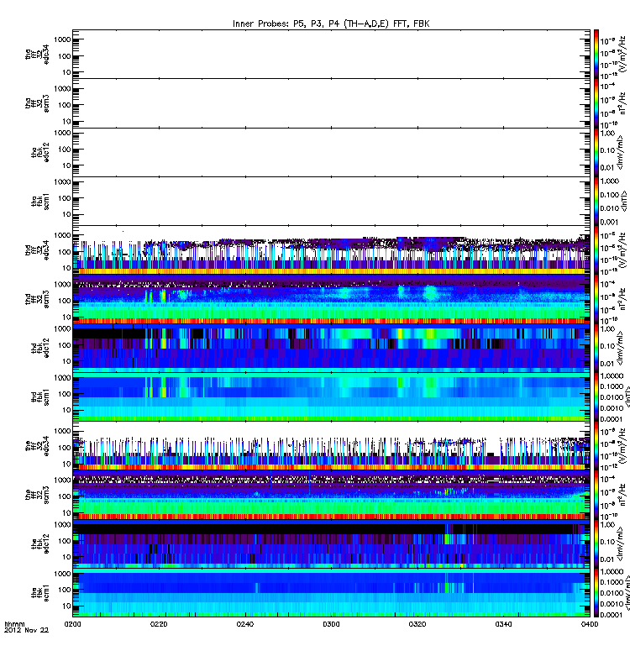Select the 'tha fff 32 edc34' panel label

tap(37, 54)
